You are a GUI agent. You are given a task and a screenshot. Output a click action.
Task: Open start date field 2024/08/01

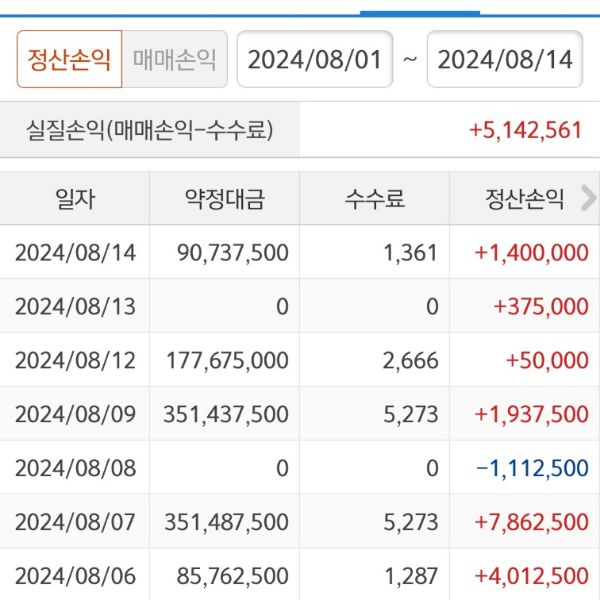[x=315, y=59]
